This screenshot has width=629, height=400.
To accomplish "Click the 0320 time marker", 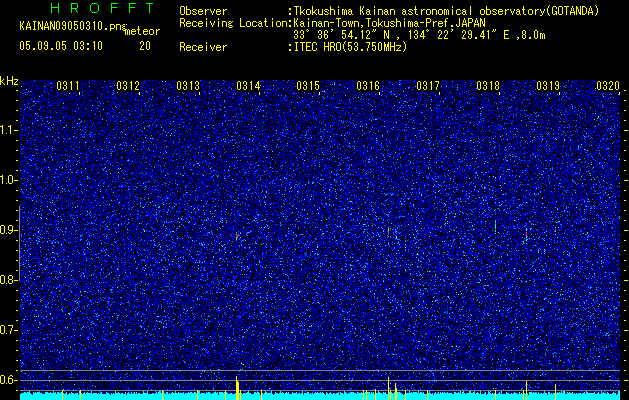I will coord(608,85).
